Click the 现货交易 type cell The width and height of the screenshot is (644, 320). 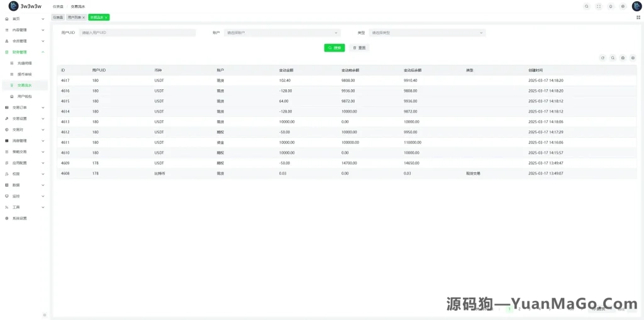pyautogui.click(x=473, y=174)
